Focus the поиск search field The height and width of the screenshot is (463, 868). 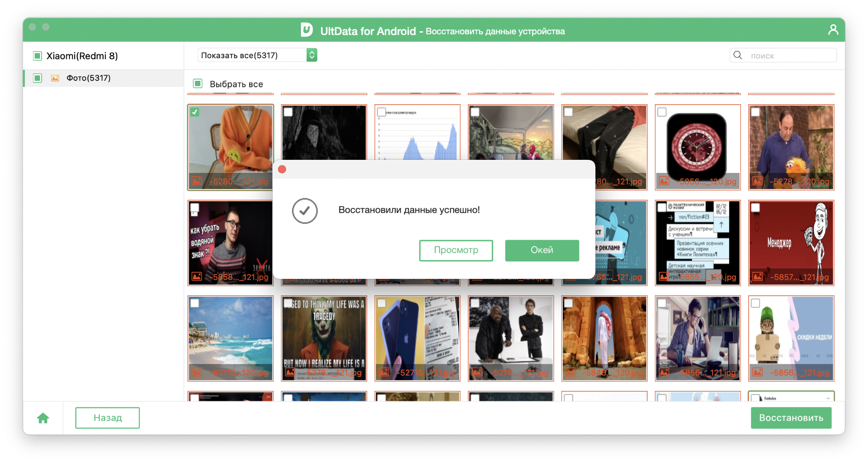[783, 55]
